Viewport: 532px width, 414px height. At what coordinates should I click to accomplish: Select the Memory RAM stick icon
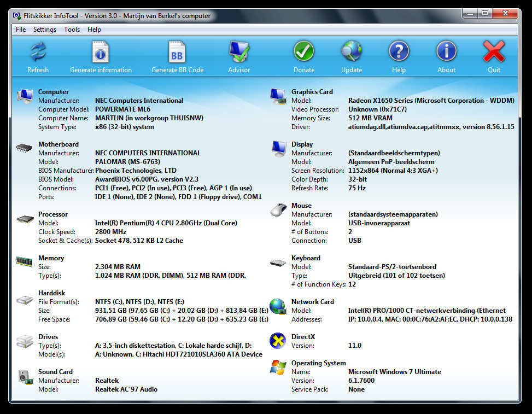pos(25,261)
